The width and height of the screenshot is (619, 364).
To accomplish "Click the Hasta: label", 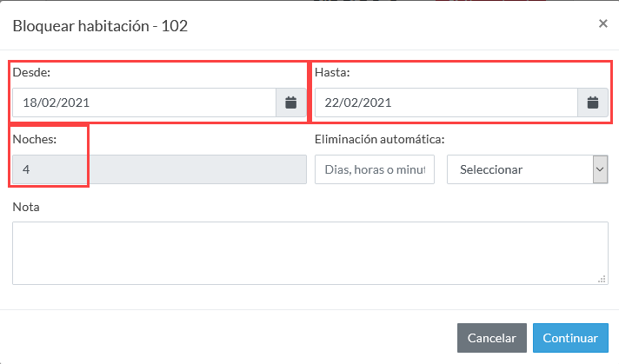I will [x=332, y=73].
